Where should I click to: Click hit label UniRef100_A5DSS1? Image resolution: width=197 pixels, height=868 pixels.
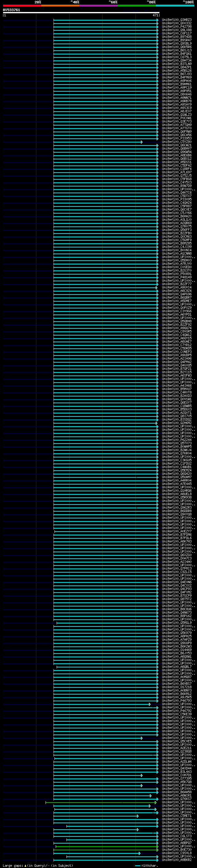(176, 162)
